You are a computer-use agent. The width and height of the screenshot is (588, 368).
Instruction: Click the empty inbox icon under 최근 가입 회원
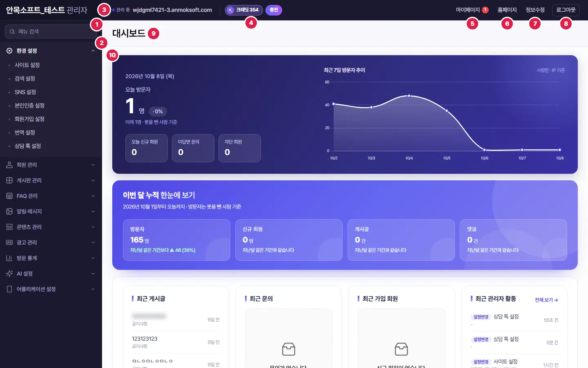pos(401,349)
